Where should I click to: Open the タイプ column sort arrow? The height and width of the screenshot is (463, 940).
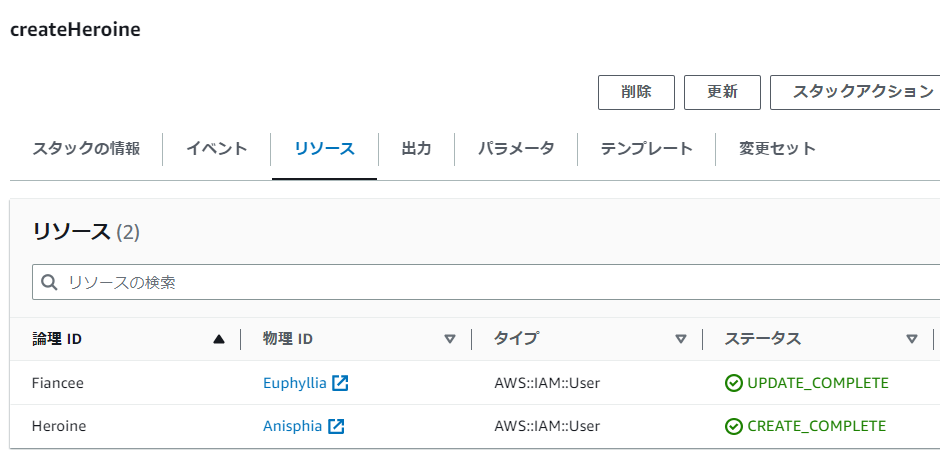[681, 339]
